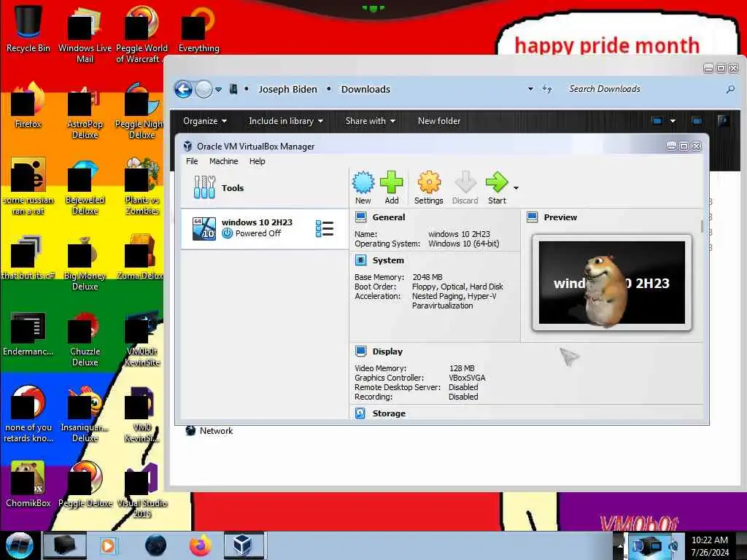Screen dimensions: 747x560
Task: Open the recent locations dropdown arrow
Action: click(218, 90)
